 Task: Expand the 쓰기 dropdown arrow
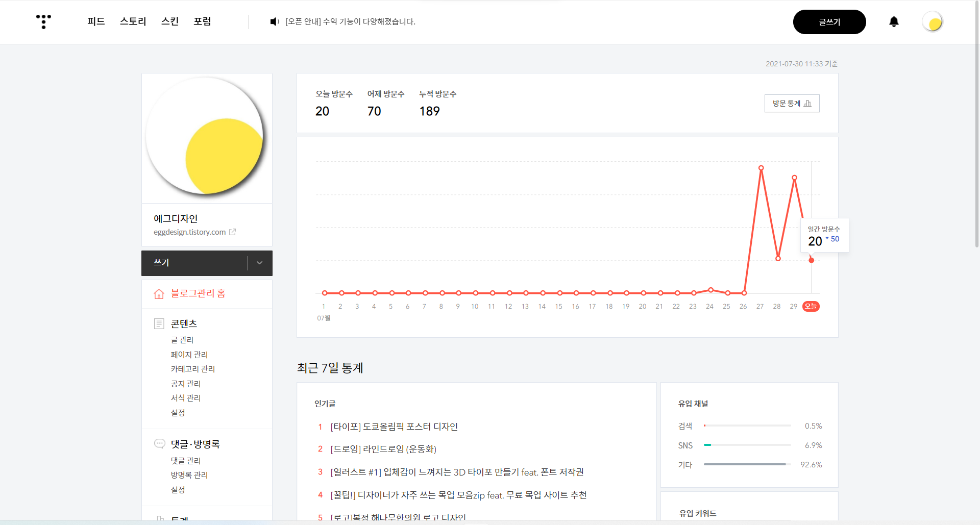tap(259, 263)
